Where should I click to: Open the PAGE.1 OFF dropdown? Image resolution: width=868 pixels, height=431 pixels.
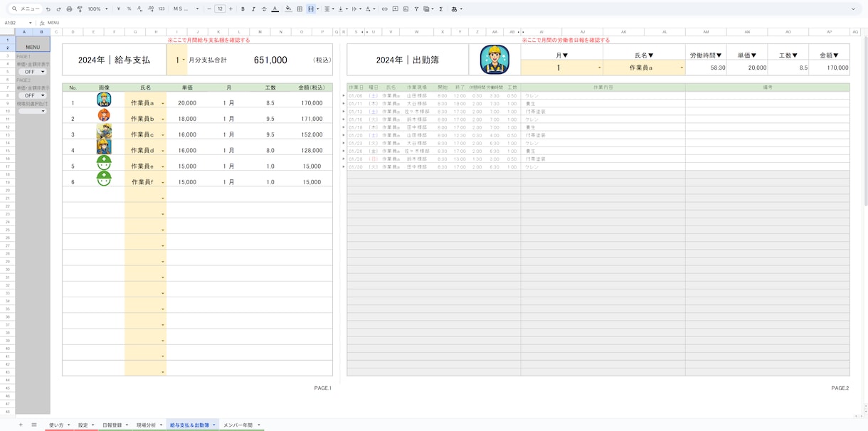pyautogui.click(x=33, y=72)
